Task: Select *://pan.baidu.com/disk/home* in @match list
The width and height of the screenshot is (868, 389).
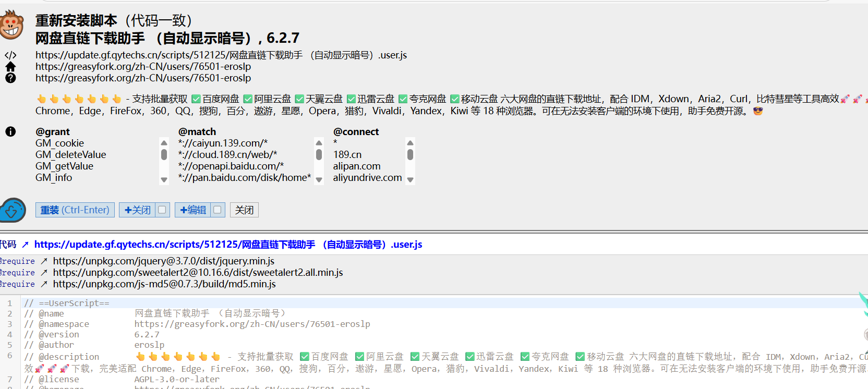Action: 245,177
